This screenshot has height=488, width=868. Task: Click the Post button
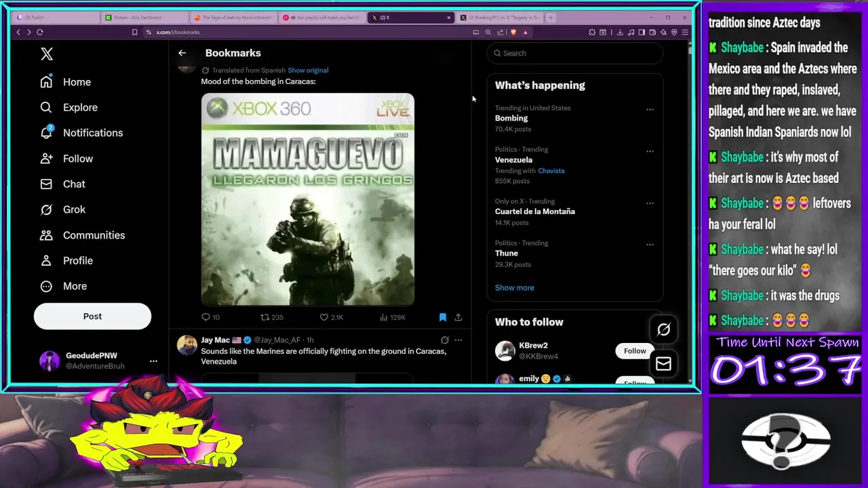tap(92, 317)
